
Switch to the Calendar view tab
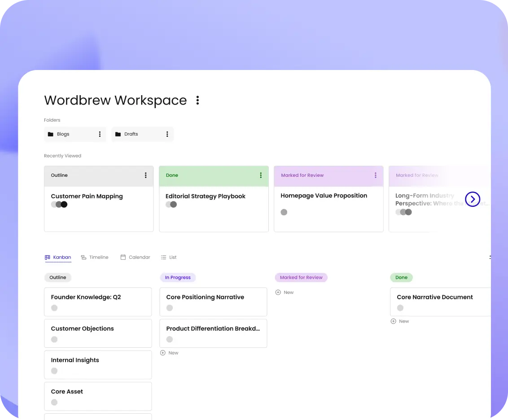click(135, 258)
